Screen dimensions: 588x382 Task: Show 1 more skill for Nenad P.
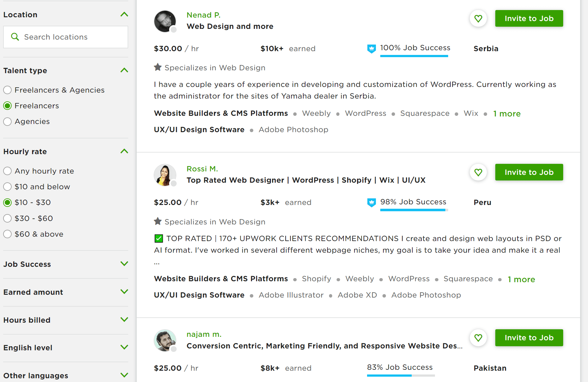pos(507,114)
